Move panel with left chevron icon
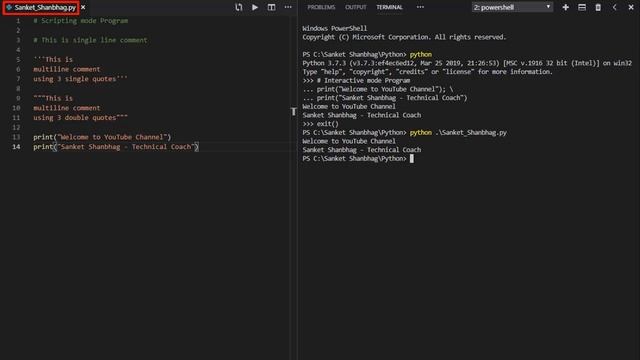 tap(614, 7)
